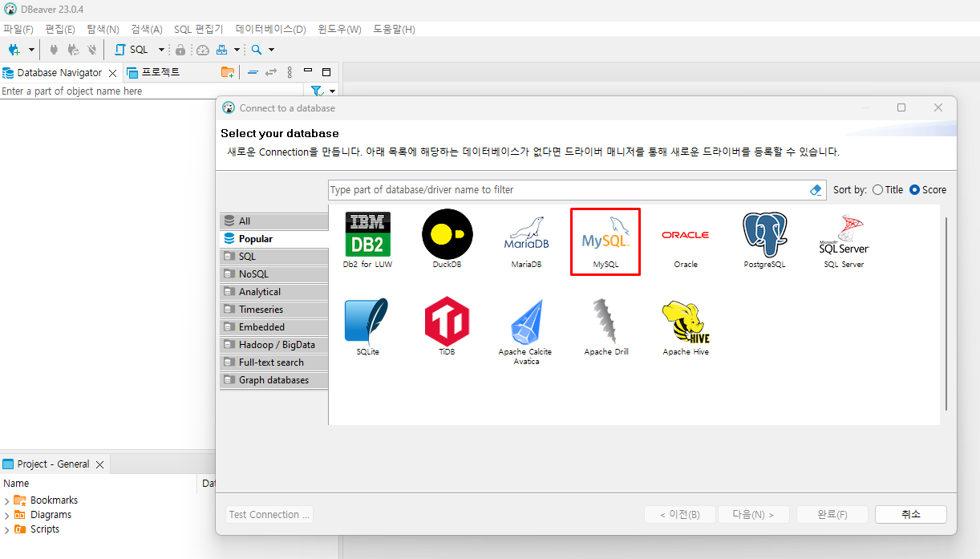Select the Analytical database category

pyautogui.click(x=274, y=292)
